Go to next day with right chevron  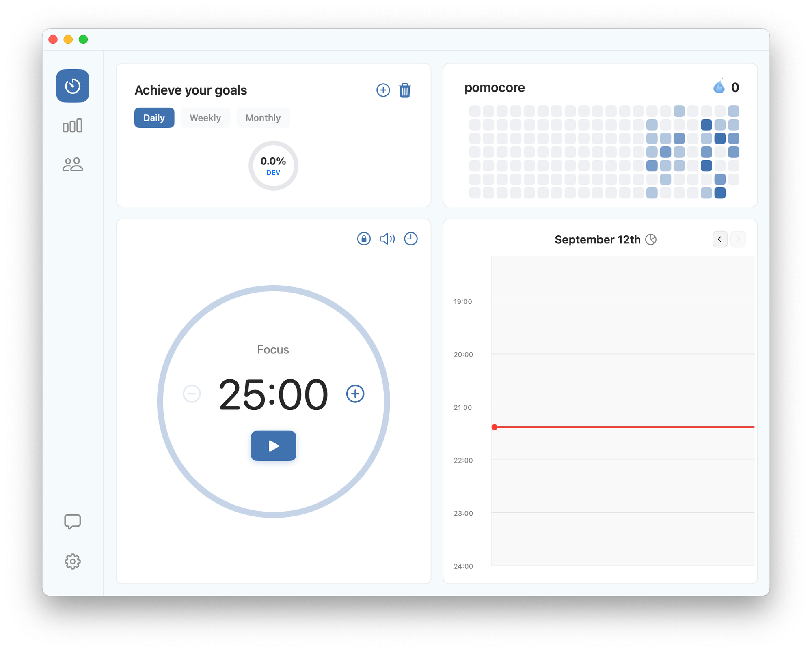point(738,239)
